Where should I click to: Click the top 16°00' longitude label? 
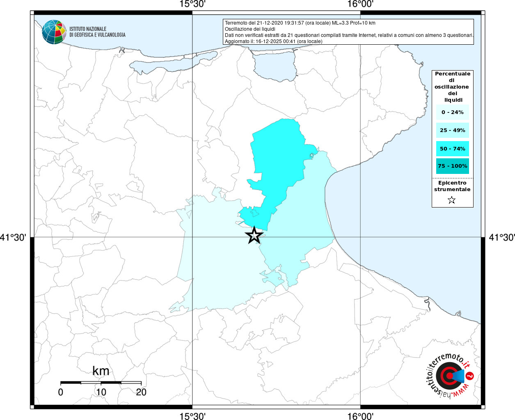point(360,4)
